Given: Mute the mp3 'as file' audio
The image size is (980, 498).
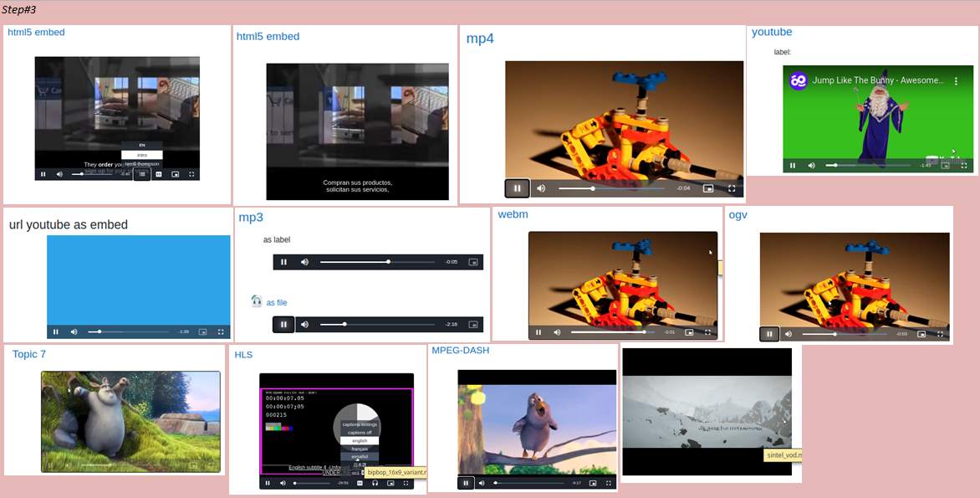Looking at the screenshot, I should 304,324.
